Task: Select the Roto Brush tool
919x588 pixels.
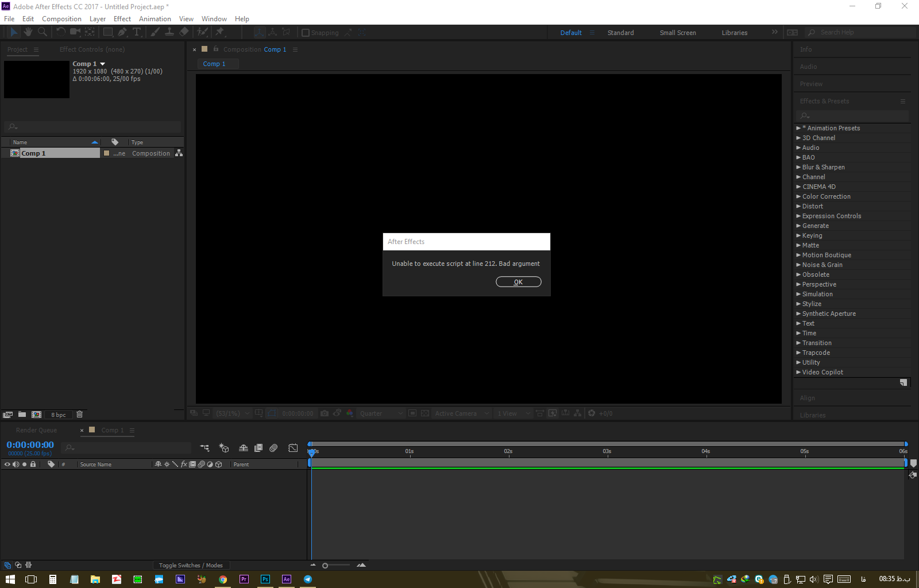Action: 202,32
